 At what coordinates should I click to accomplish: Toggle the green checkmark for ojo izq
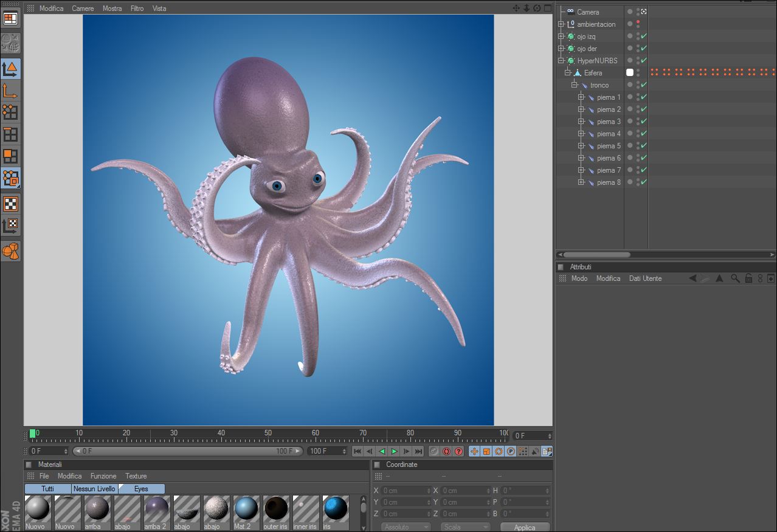click(643, 36)
